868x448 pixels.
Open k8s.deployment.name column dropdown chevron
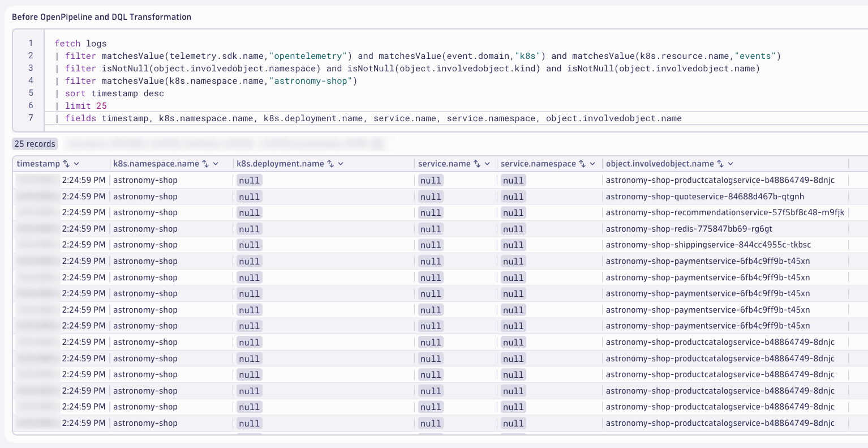341,164
